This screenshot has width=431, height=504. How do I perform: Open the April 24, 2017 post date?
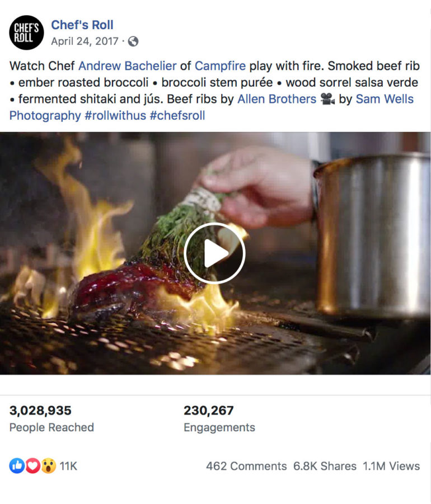tap(85, 41)
